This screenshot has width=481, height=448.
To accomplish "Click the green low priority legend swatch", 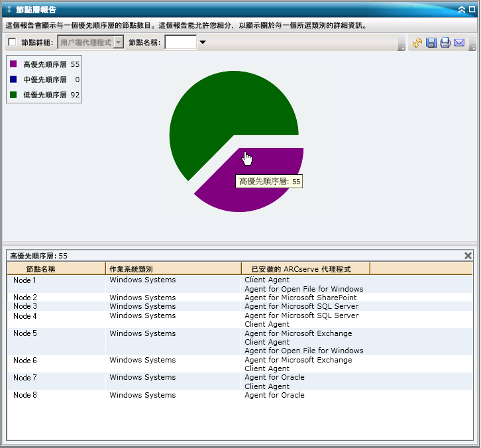I will (13, 95).
